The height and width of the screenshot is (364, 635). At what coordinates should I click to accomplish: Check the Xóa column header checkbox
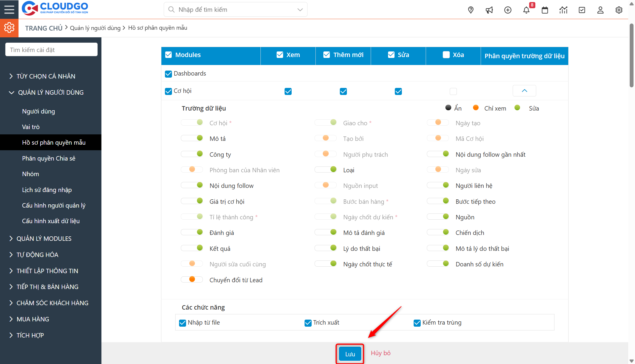[x=446, y=55]
